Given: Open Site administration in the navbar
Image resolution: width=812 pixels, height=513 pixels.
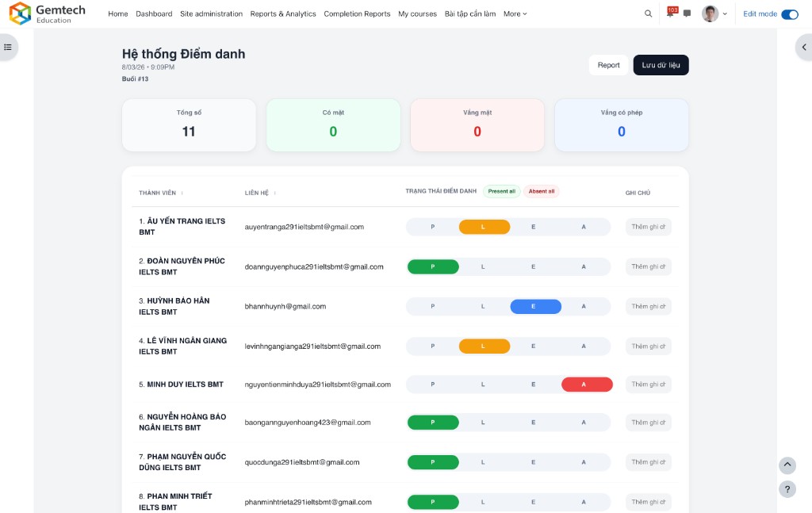Looking at the screenshot, I should click(x=212, y=13).
